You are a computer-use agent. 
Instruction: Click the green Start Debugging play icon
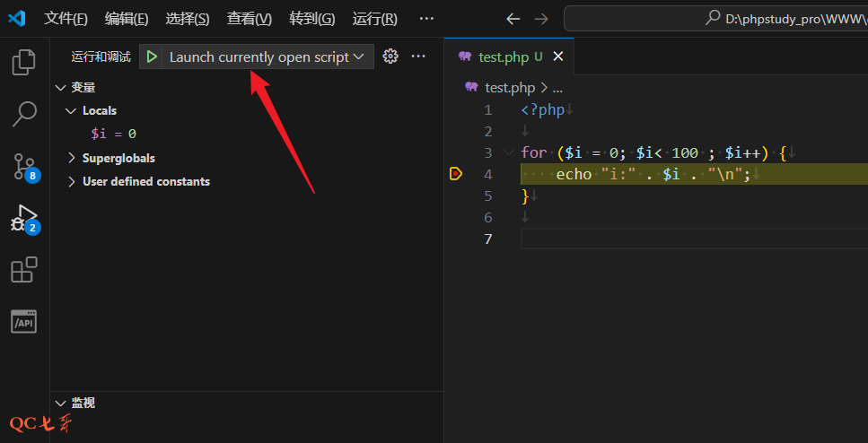153,56
